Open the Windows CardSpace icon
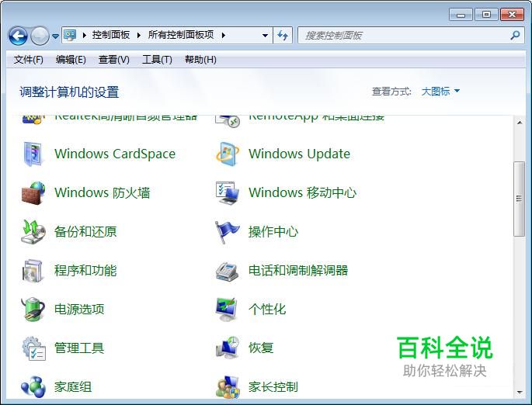The image size is (532, 405). [33, 154]
